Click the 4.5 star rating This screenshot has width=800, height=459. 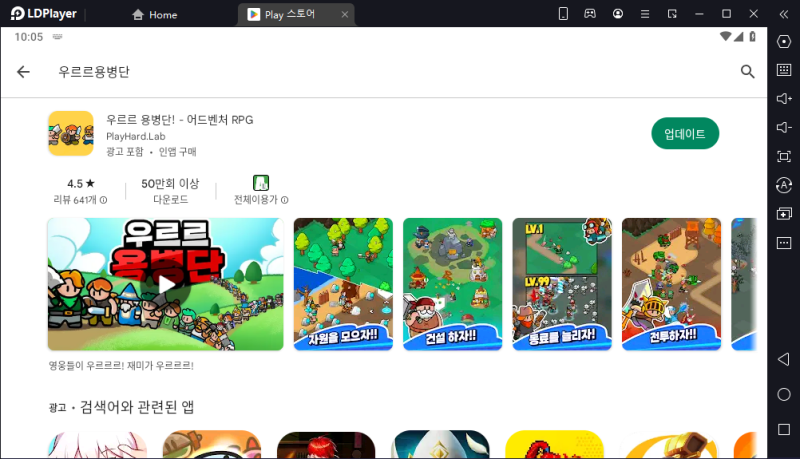81,184
